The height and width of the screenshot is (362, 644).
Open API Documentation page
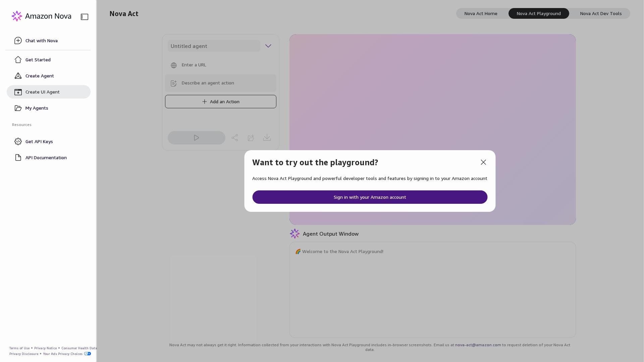point(46,158)
